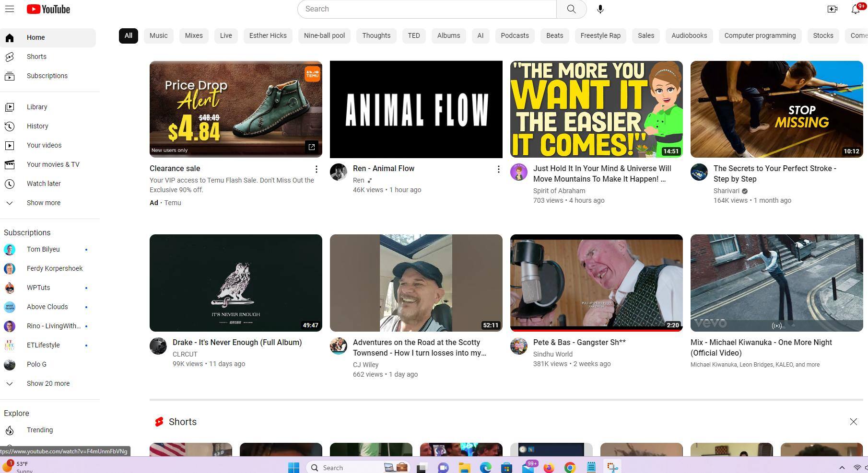Select the All filter chip
The width and height of the screenshot is (868, 473).
128,35
